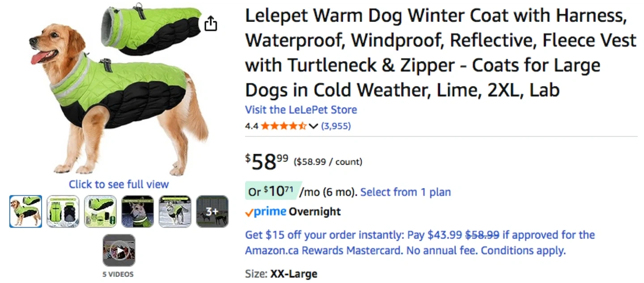Click 'Click to see full view' link
This screenshot has width=644, height=283.
(x=119, y=184)
